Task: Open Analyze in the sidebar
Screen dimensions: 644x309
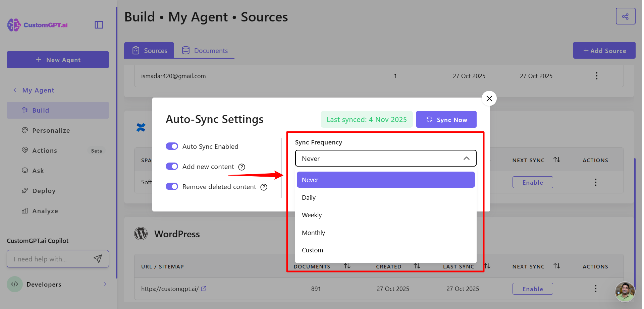Action: tap(58, 211)
